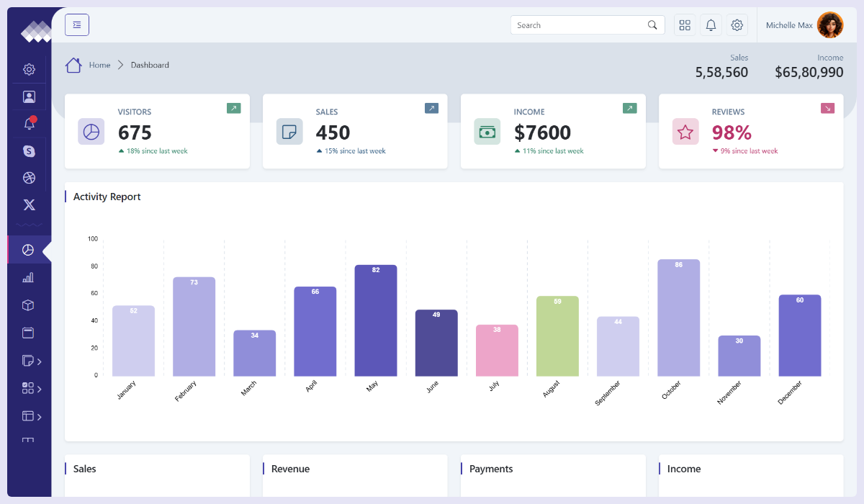Expand the pages sidebar item with chevron
This screenshot has height=504, width=864.
coord(29,361)
